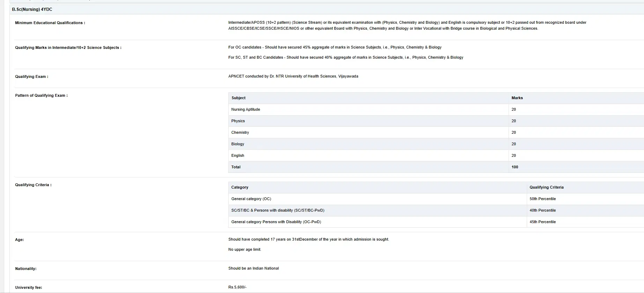Viewport: 644px width, 293px height.
Task: Select the General category (OC) row
Action: [251, 199]
